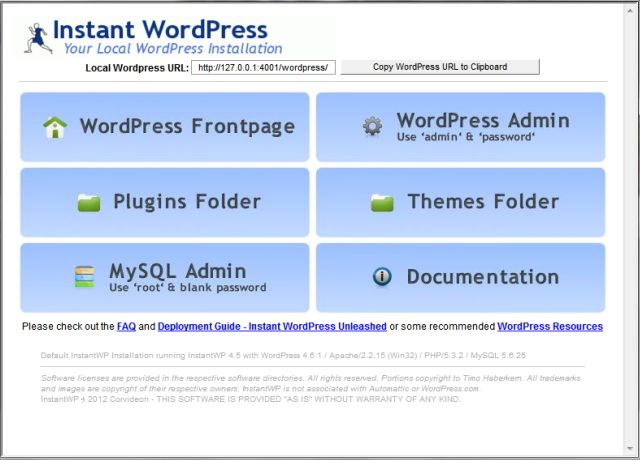This screenshot has height=460, width=640.
Task: Open the Themes Folder button
Action: (460, 202)
